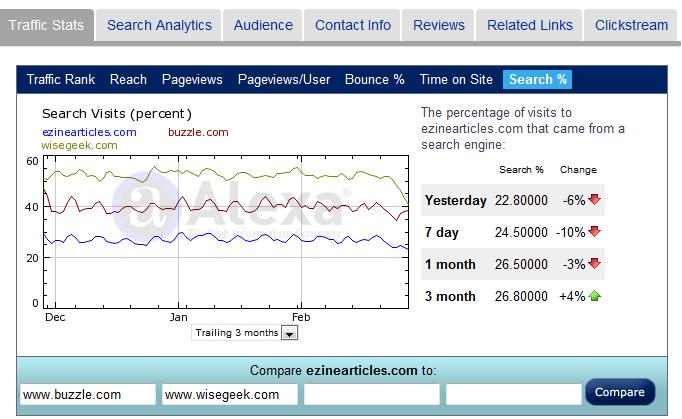Click the fourth empty compare field
682x419 pixels.
click(x=514, y=395)
